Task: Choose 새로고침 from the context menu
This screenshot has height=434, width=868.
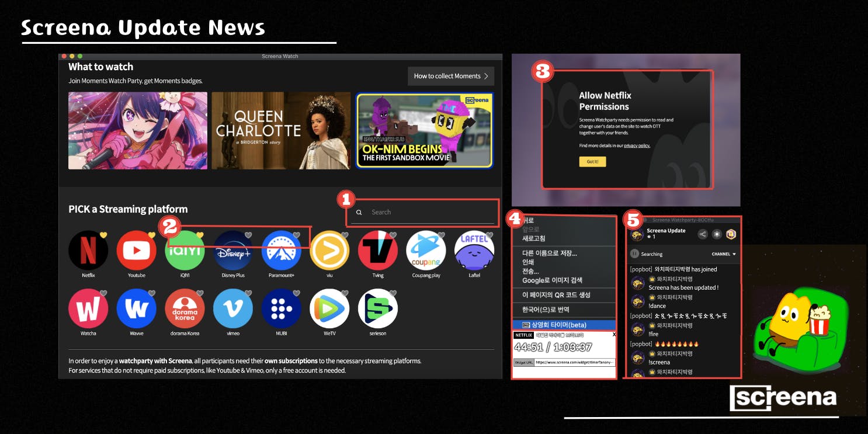Action: pyautogui.click(x=533, y=238)
